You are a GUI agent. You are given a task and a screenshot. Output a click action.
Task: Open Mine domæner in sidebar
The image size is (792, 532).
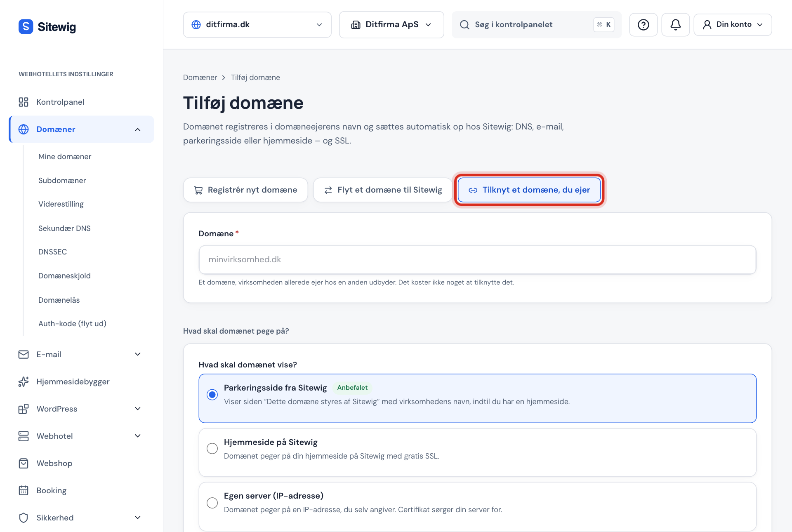point(65,157)
